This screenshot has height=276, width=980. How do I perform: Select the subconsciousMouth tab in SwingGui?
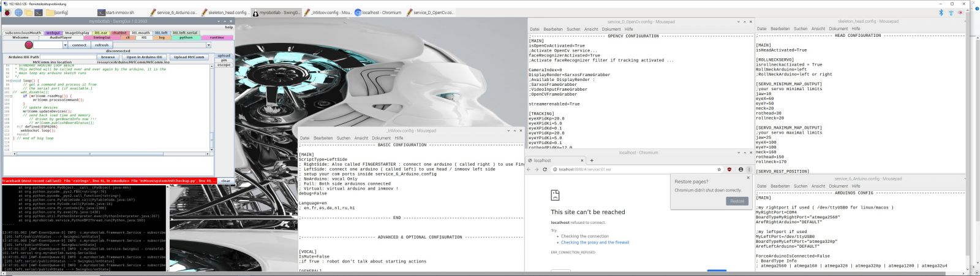point(23,33)
